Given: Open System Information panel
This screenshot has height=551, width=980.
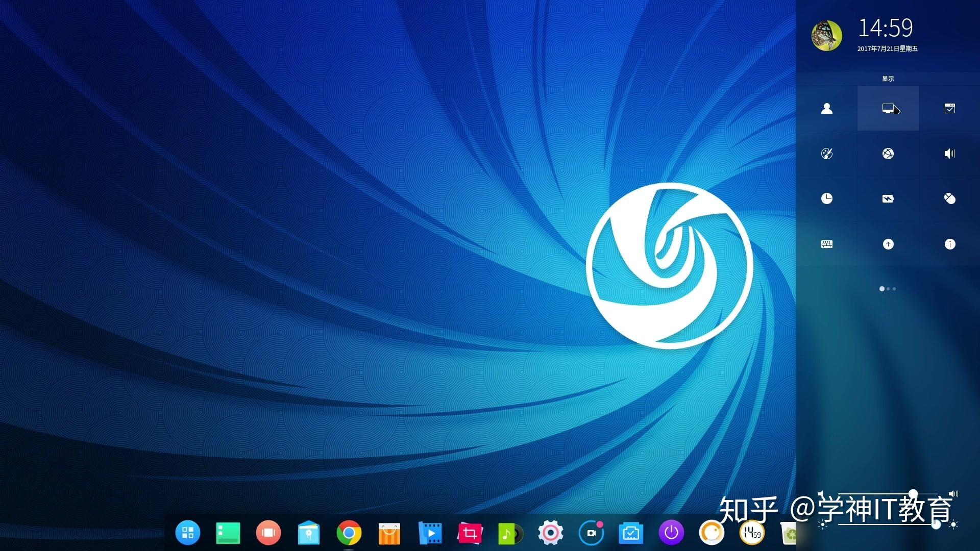Looking at the screenshot, I should [x=949, y=244].
